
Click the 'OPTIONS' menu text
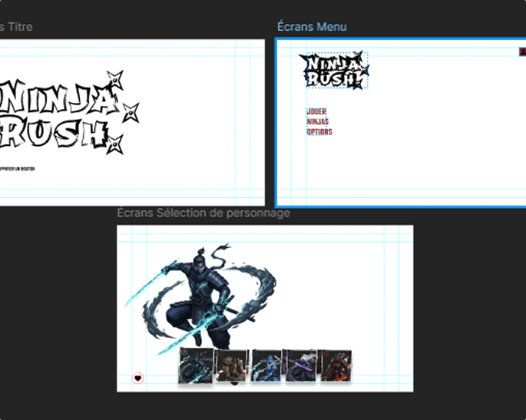tap(319, 132)
